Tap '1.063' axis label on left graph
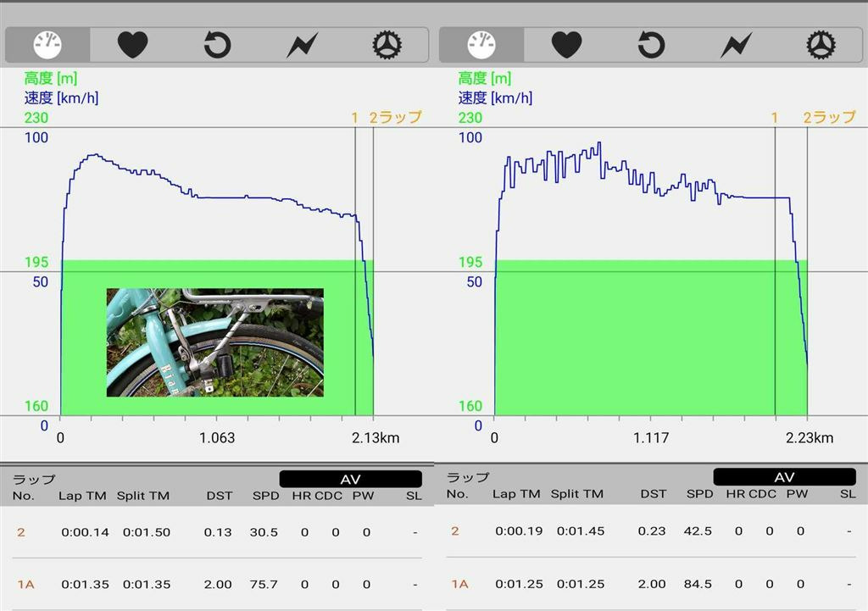 pyautogui.click(x=217, y=438)
